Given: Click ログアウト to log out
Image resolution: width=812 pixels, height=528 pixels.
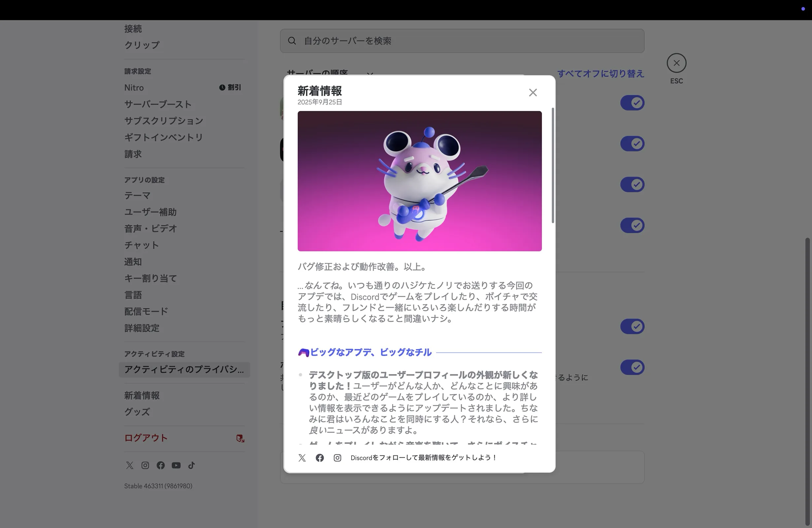Looking at the screenshot, I should pos(146,438).
